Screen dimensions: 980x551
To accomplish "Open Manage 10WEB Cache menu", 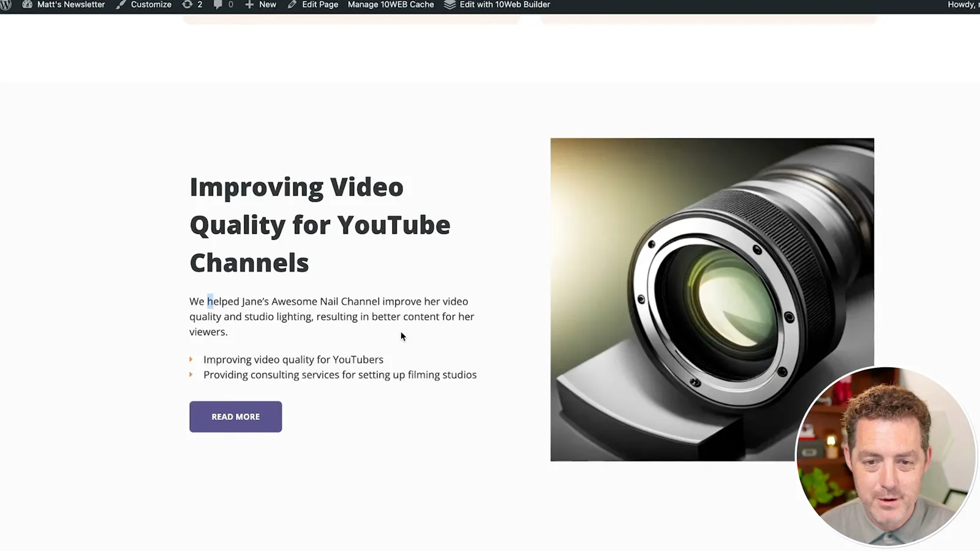I will 391,4.
